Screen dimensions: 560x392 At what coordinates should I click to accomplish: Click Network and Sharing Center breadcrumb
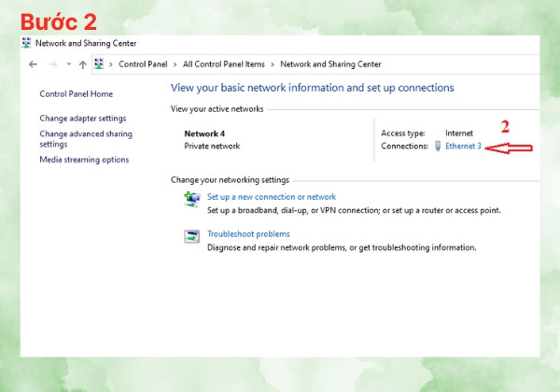click(330, 64)
